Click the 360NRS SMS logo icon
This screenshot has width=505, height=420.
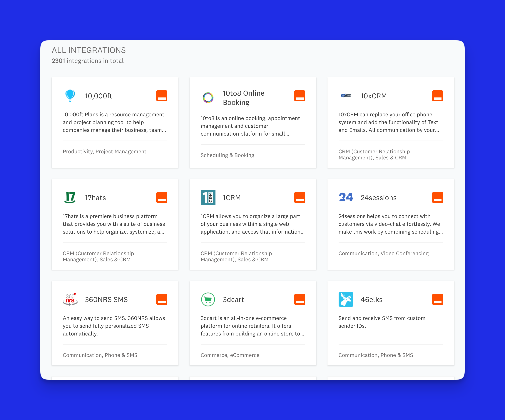click(70, 299)
